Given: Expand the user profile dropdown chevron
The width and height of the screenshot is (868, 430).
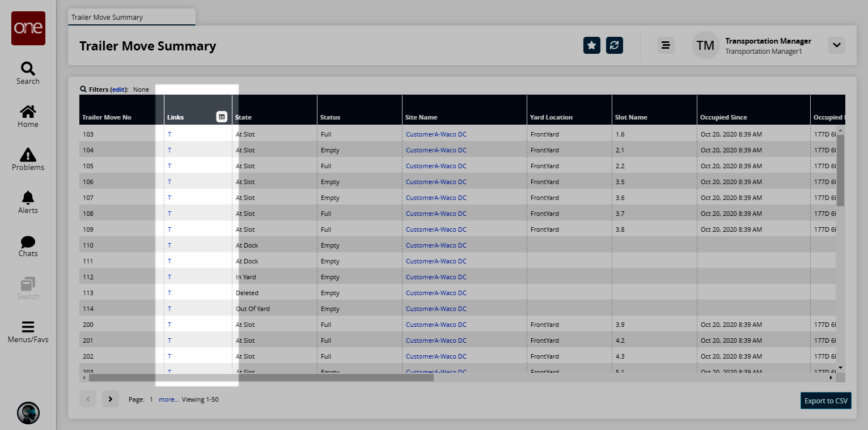Looking at the screenshot, I should (837, 45).
